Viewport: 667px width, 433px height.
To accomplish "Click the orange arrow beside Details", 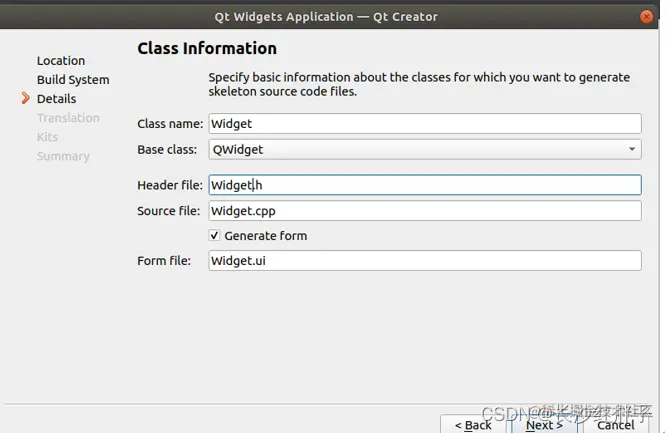I will coord(26,98).
